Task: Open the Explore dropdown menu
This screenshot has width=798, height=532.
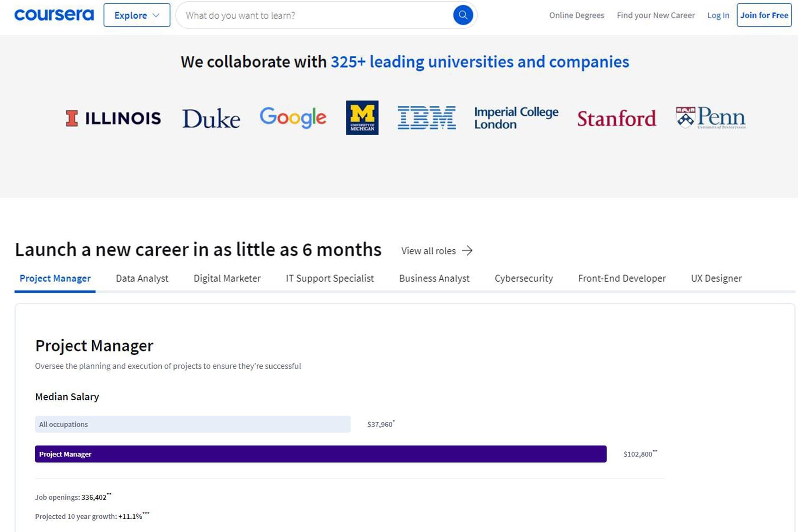Action: click(x=136, y=15)
